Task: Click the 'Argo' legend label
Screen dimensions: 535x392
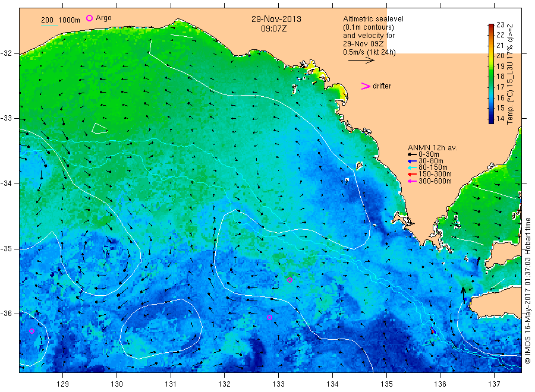Action: point(103,18)
